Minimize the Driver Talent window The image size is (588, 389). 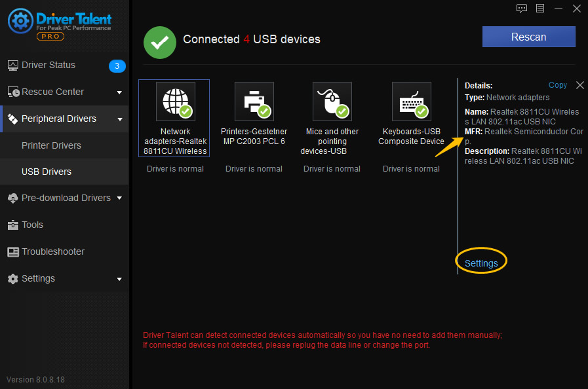(559, 9)
